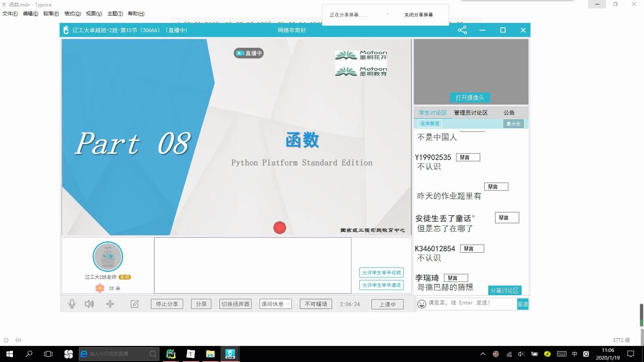Toggle the 不可暖场 option
The width and height of the screenshot is (644, 362).
click(x=316, y=304)
